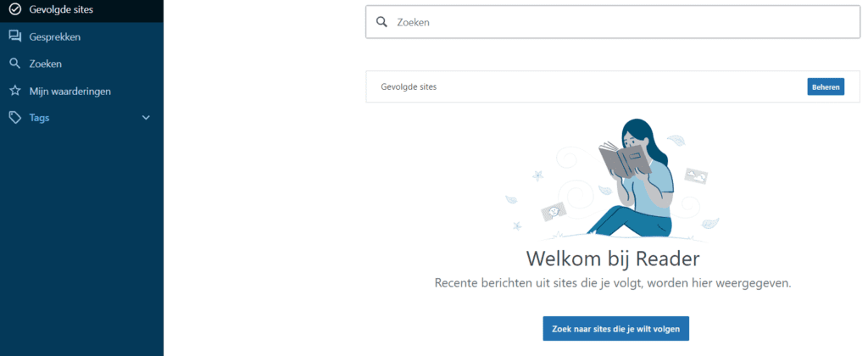The image size is (868, 356).
Task: Go to Mijn waarderingen
Action: click(81, 91)
